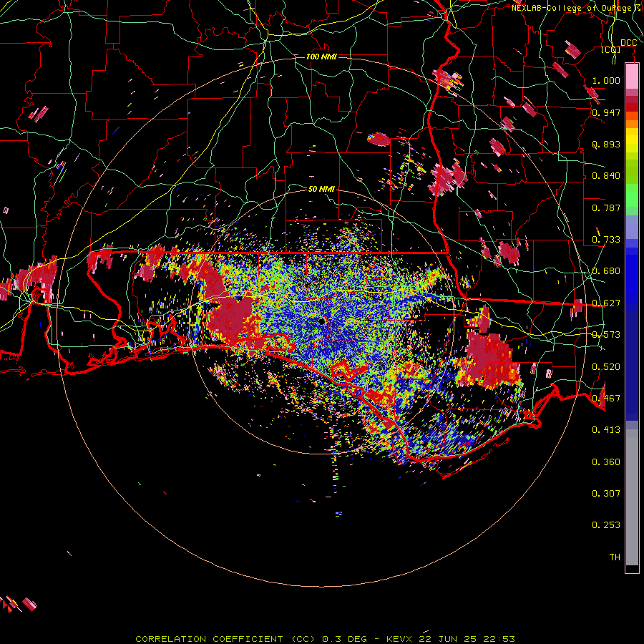Select the 0.307 scale value
The width and height of the screenshot is (644, 644).
(x=606, y=493)
